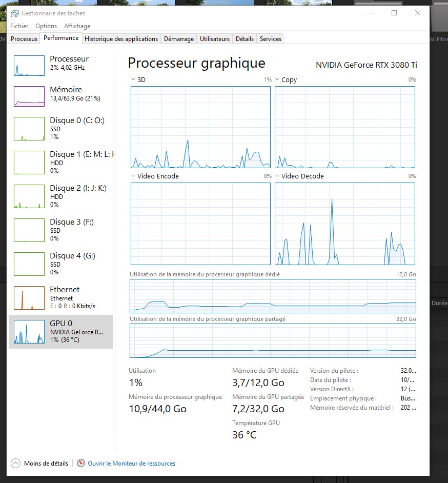Open Disque 4 (G:) SSD entry
This screenshot has width=448, height=483.
[x=61, y=264]
